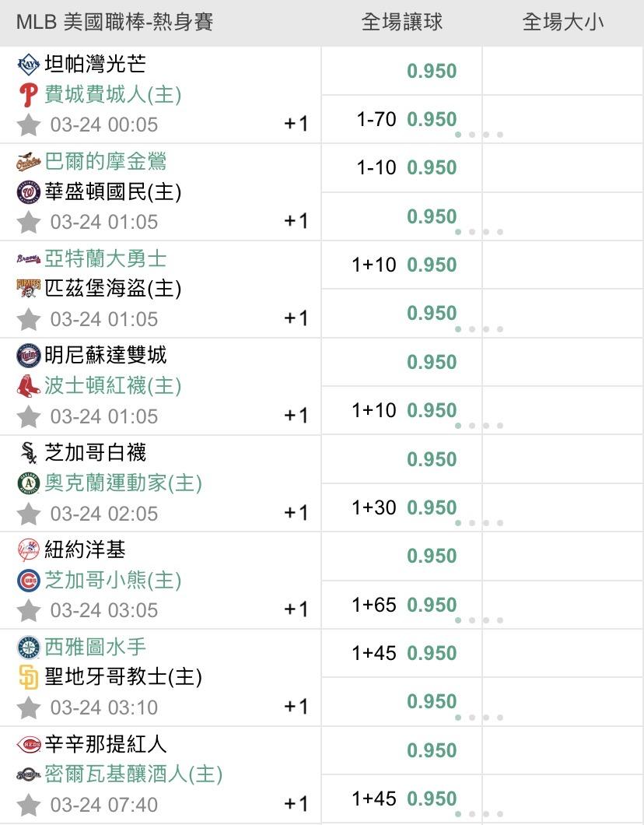Expand +1 markets for the 03-24 03:10 game
The image size is (644, 825).
pos(296,707)
